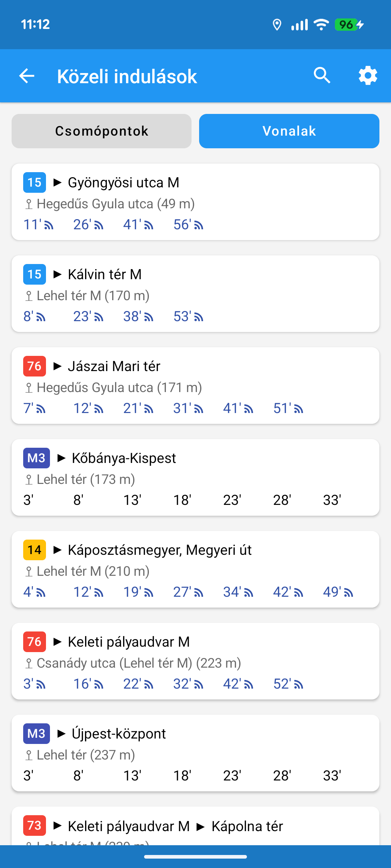Tap the M3 badge for Kőbánya-Kispest
Screen dimensions: 391x868
36,458
